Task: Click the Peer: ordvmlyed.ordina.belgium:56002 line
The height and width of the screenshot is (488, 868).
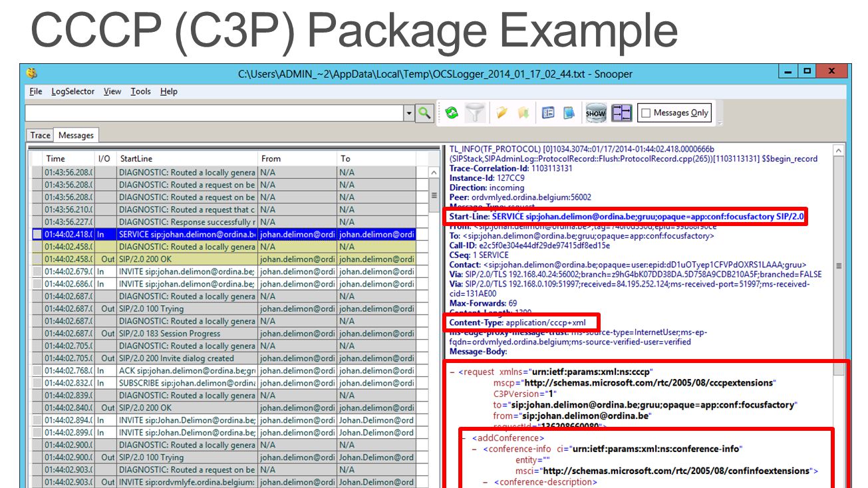Action: coord(520,197)
